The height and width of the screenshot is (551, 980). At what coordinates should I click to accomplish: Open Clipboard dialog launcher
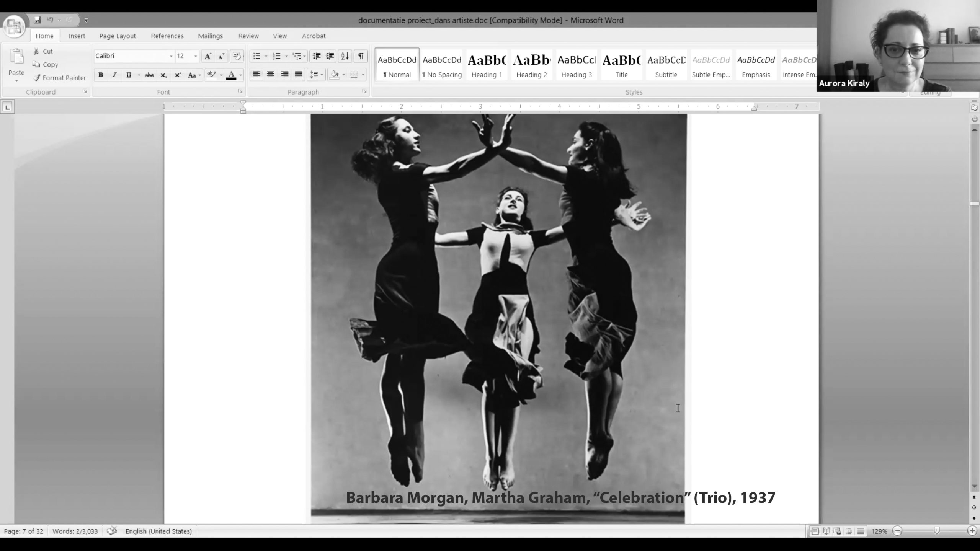click(85, 91)
